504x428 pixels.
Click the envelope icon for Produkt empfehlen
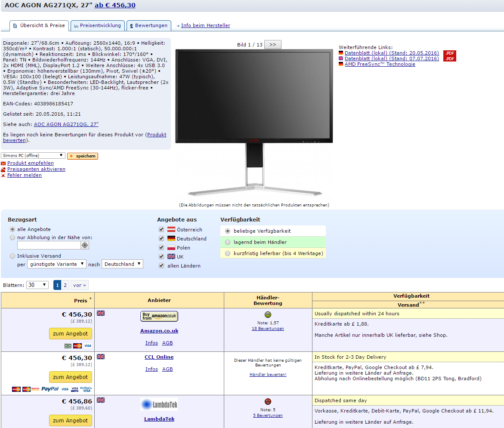(3, 163)
